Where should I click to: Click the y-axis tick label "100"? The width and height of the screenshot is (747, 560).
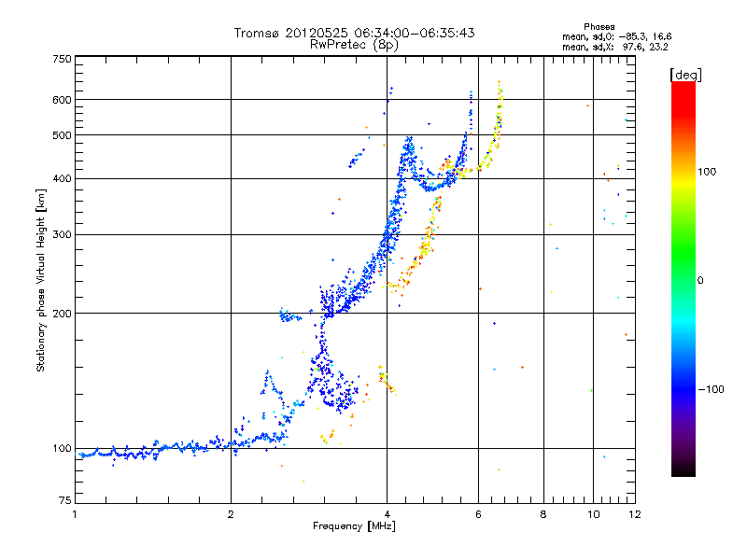pos(63,449)
